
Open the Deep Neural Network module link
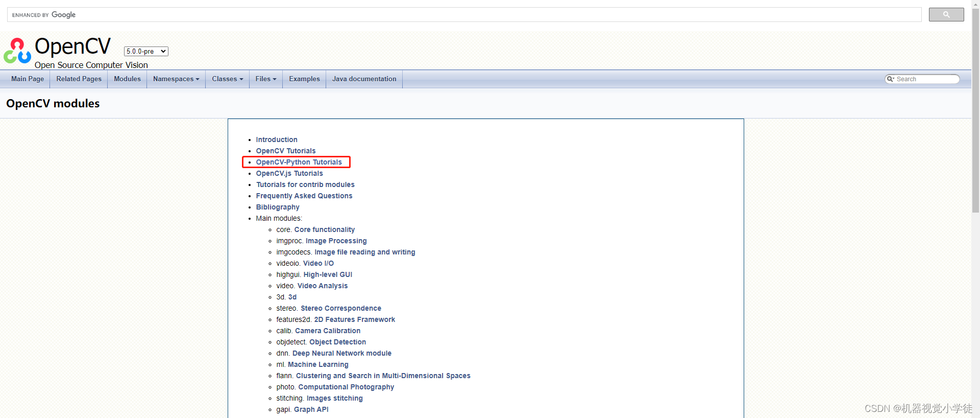click(x=342, y=353)
